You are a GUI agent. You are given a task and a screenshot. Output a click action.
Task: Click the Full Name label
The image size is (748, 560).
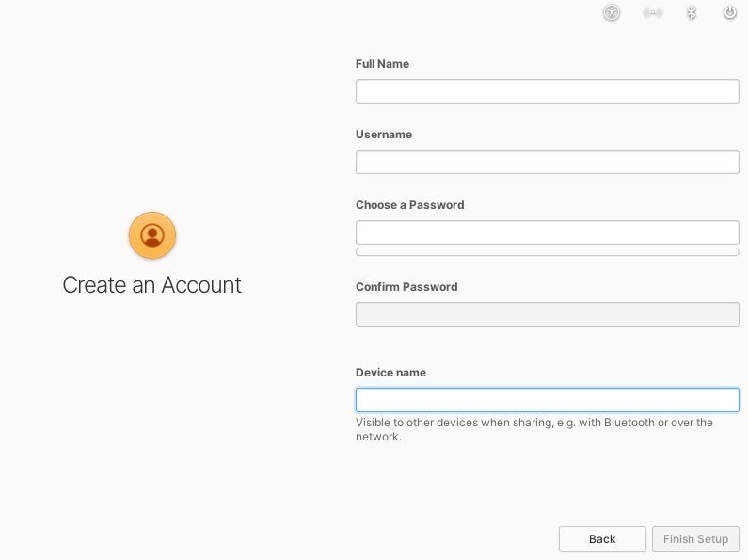382,64
